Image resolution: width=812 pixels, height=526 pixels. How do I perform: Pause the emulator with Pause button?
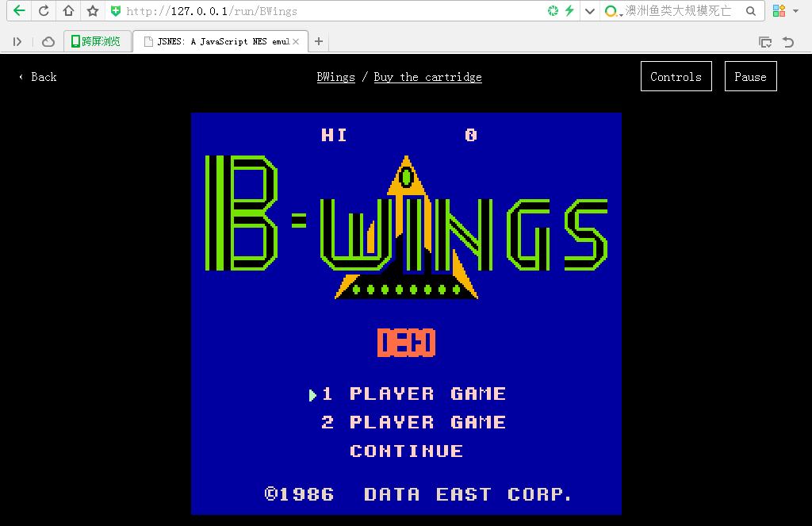coord(751,76)
